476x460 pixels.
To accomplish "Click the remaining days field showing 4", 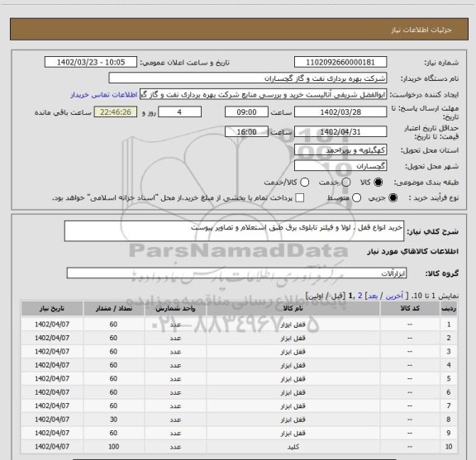I will pyautogui.click(x=179, y=112).
